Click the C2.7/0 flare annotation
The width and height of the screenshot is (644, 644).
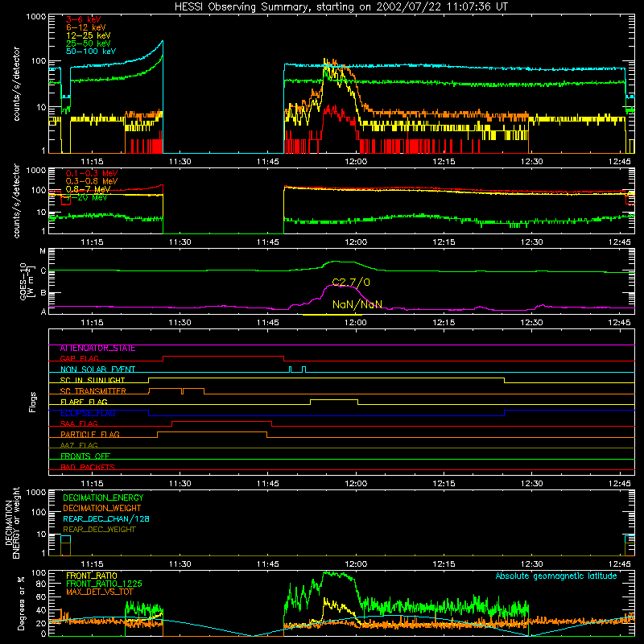[351, 283]
